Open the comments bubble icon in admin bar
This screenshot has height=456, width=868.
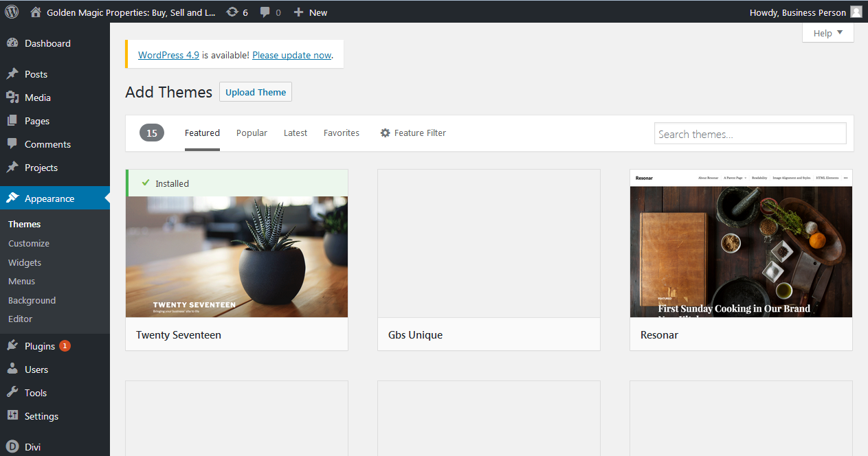click(x=265, y=12)
